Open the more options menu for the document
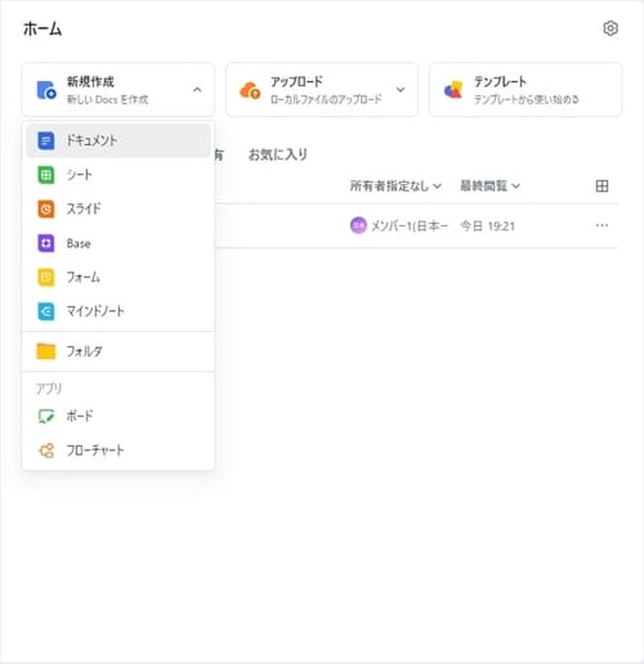This screenshot has width=644, height=664. pos(602,225)
